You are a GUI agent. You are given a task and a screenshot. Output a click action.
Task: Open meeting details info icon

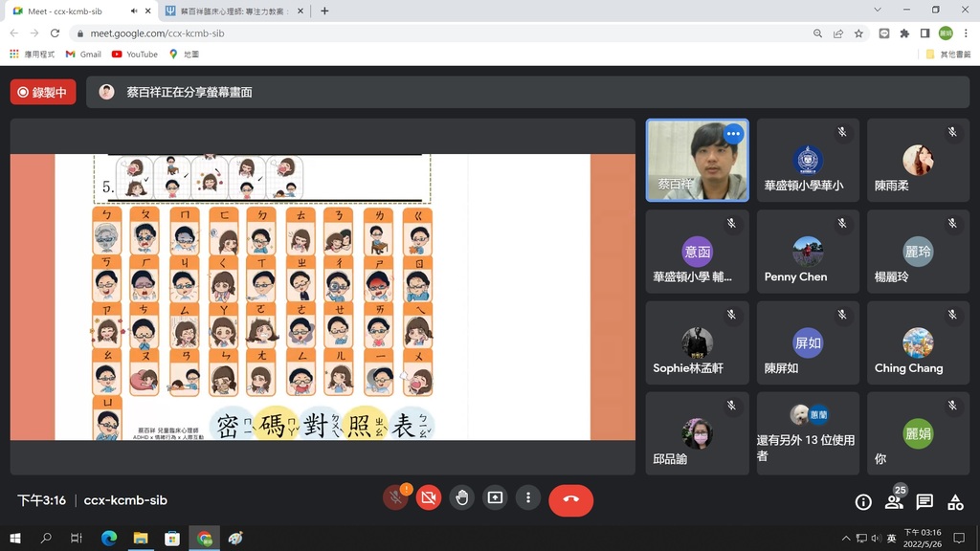(x=863, y=501)
